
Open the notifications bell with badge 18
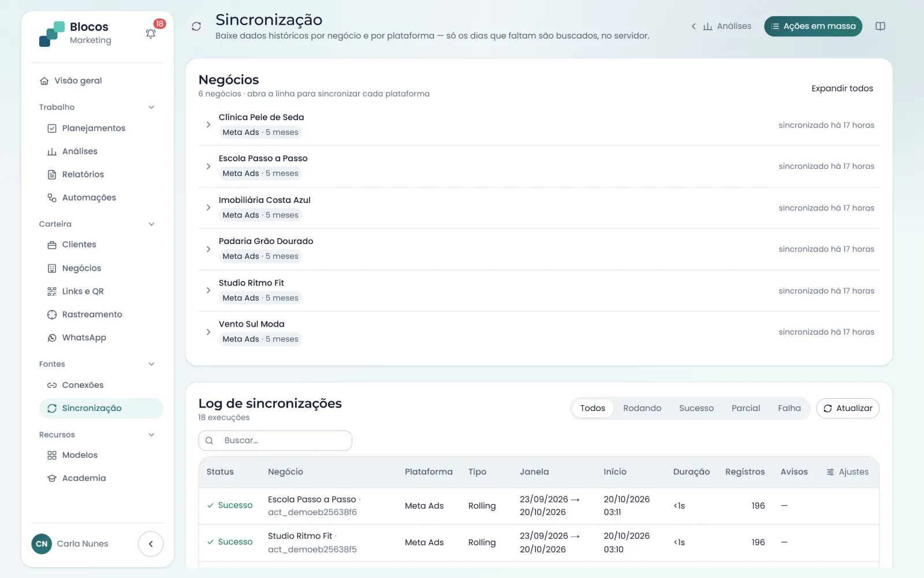(x=151, y=34)
